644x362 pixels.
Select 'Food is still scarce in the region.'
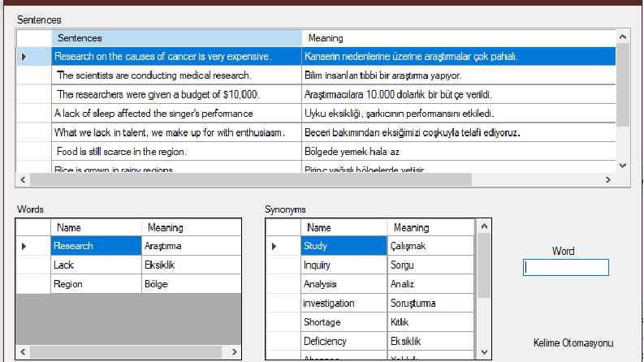pyautogui.click(x=176, y=152)
